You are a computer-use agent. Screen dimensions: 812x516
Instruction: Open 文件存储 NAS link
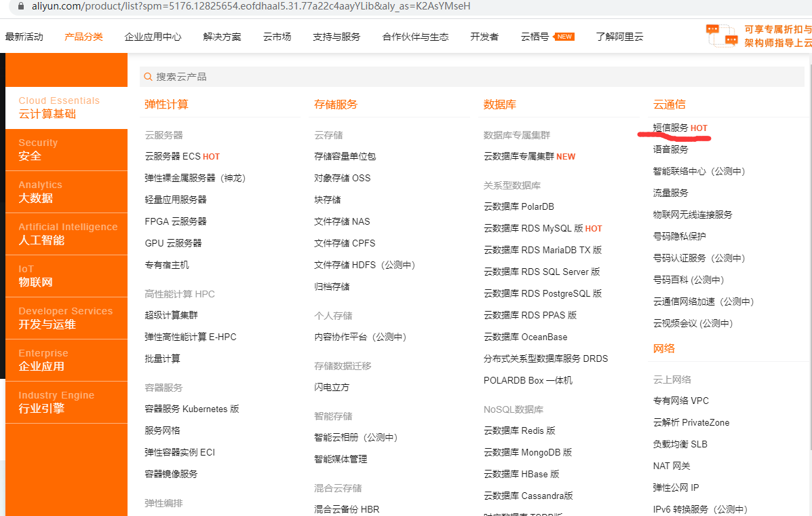(x=342, y=222)
